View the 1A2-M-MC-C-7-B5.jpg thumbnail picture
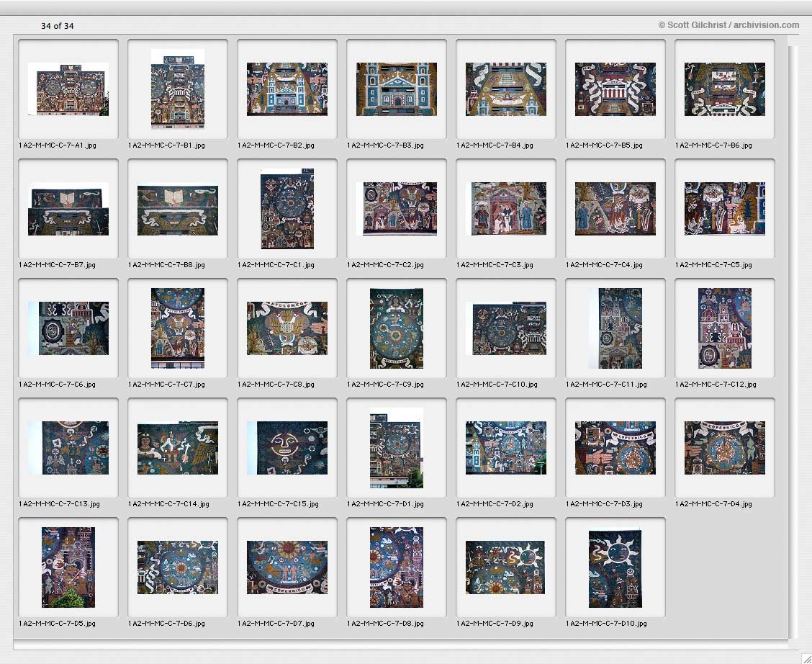This screenshot has width=812, height=664. point(615,89)
